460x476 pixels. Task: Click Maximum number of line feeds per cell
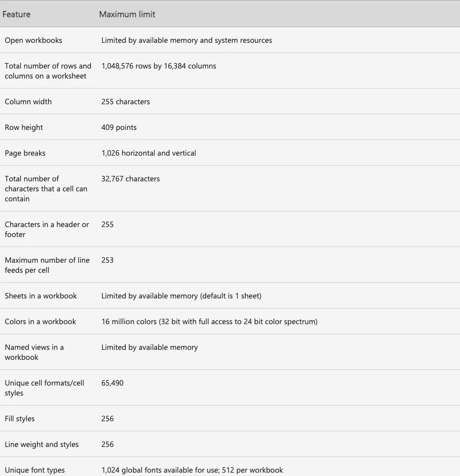47,265
